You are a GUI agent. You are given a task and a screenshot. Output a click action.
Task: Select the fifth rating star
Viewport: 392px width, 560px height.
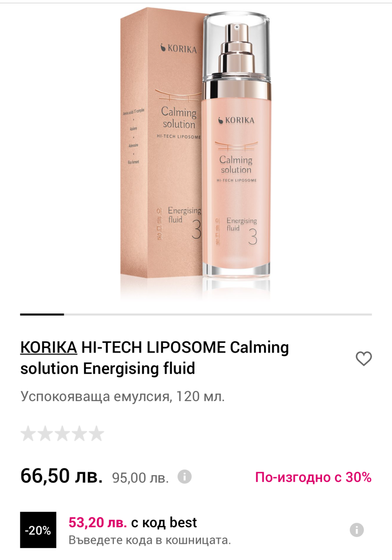click(x=96, y=433)
